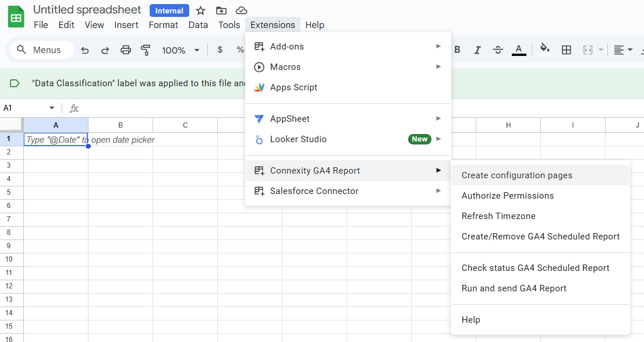This screenshot has width=644, height=342.
Task: Expand the Macros submenu
Action: point(348,67)
